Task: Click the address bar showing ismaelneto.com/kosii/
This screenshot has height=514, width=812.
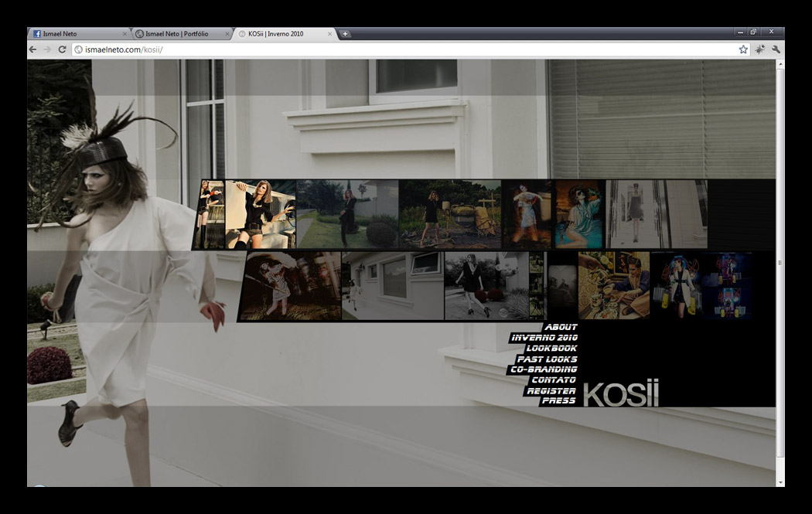Action: (x=402, y=49)
